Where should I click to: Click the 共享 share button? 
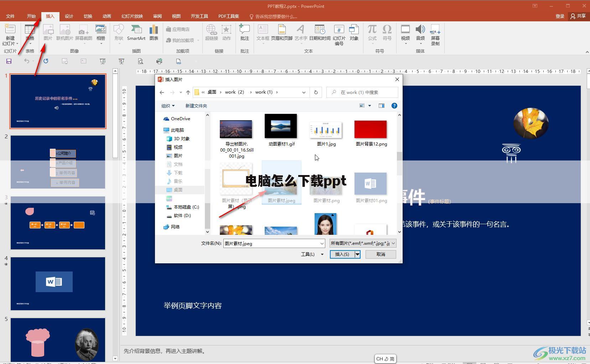pos(578,16)
